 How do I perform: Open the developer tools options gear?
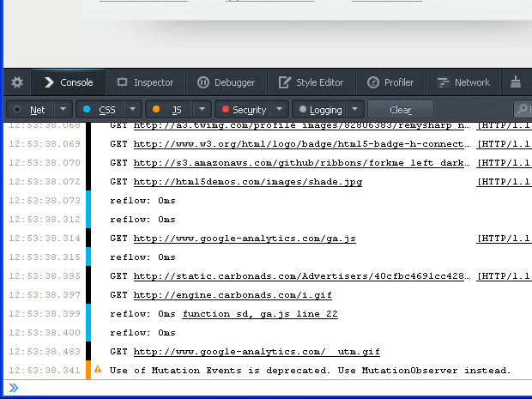pos(17,82)
